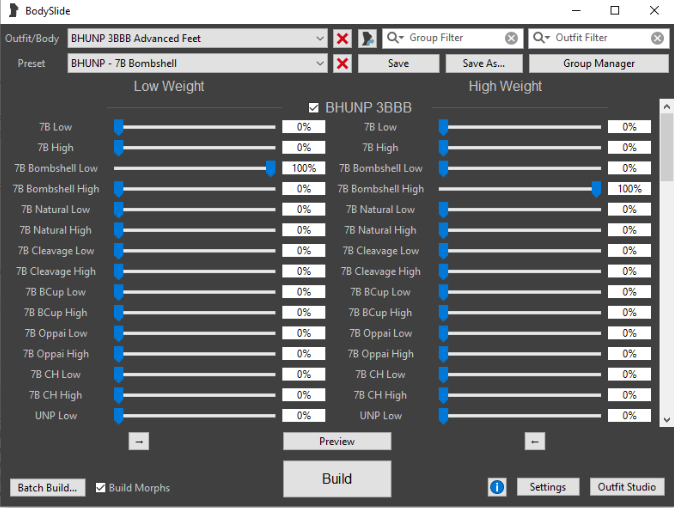The width and height of the screenshot is (674, 508).
Task: Click the low weight 7B Bombshell Low slider
Action: tap(195, 168)
